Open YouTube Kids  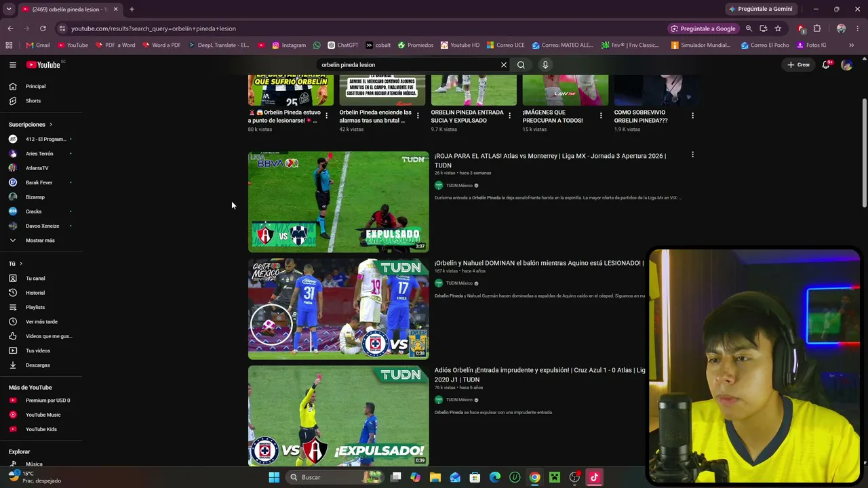[x=41, y=429]
